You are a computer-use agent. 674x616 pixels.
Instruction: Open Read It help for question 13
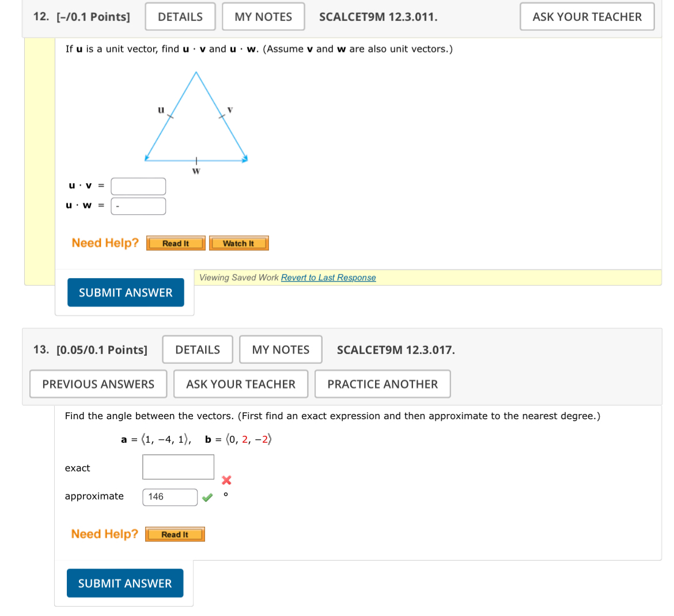point(175,534)
